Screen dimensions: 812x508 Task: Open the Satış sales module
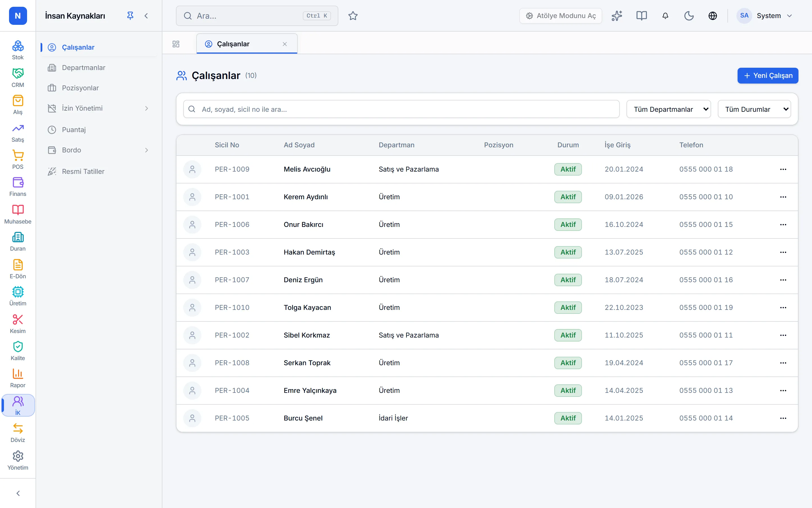click(18, 133)
